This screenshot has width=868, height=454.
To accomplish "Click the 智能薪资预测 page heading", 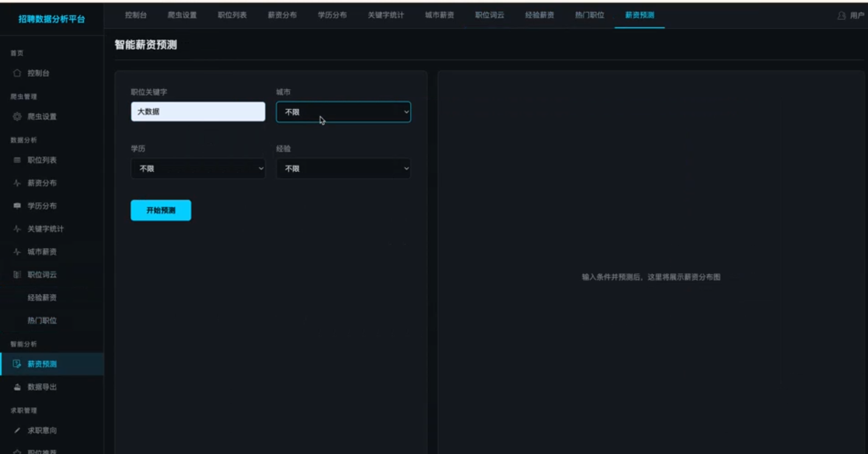I will 146,44.
